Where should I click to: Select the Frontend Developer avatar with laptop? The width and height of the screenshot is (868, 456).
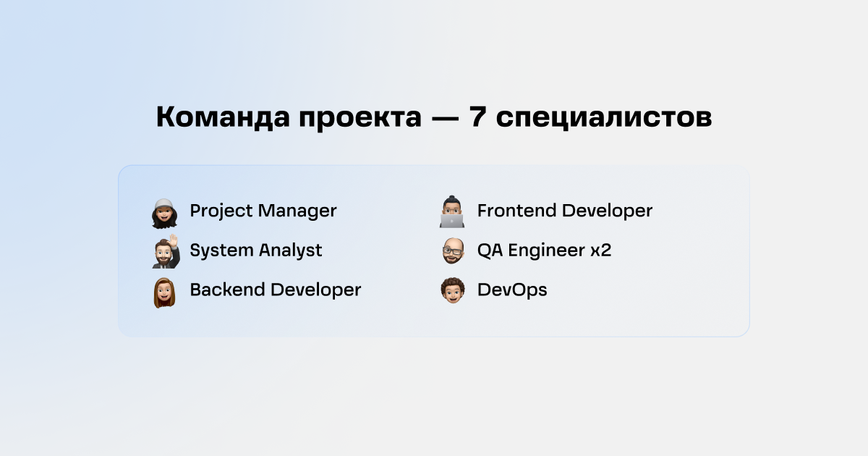452,211
